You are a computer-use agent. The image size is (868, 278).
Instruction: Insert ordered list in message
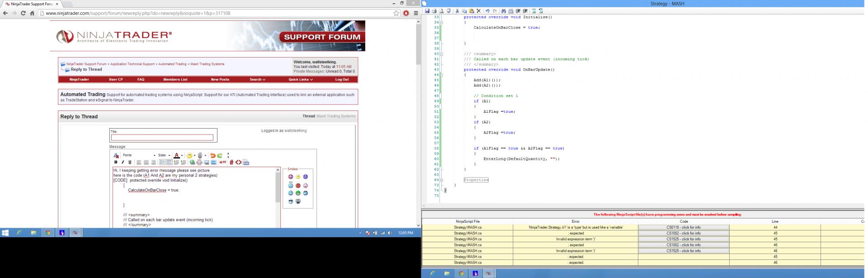pyautogui.click(x=162, y=162)
